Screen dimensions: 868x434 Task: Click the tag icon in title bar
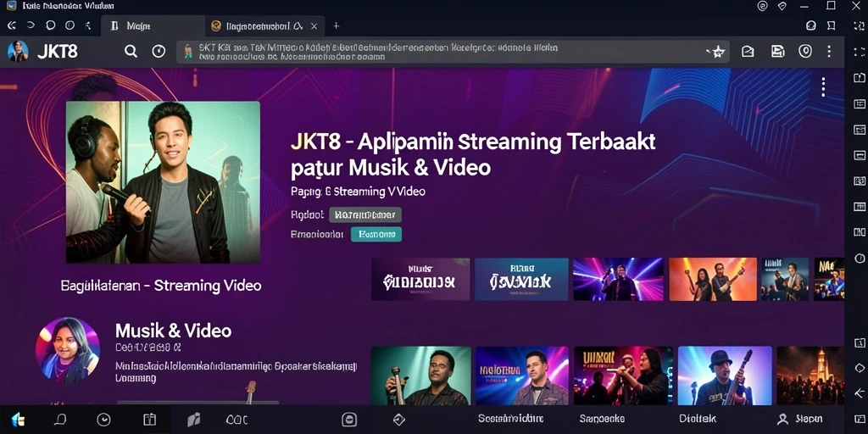pyautogui.click(x=782, y=6)
